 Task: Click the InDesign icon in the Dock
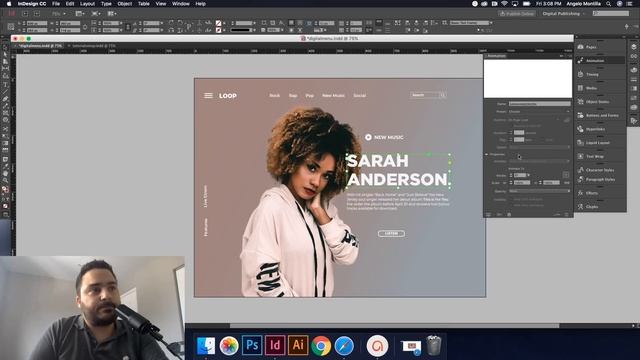pos(275,345)
